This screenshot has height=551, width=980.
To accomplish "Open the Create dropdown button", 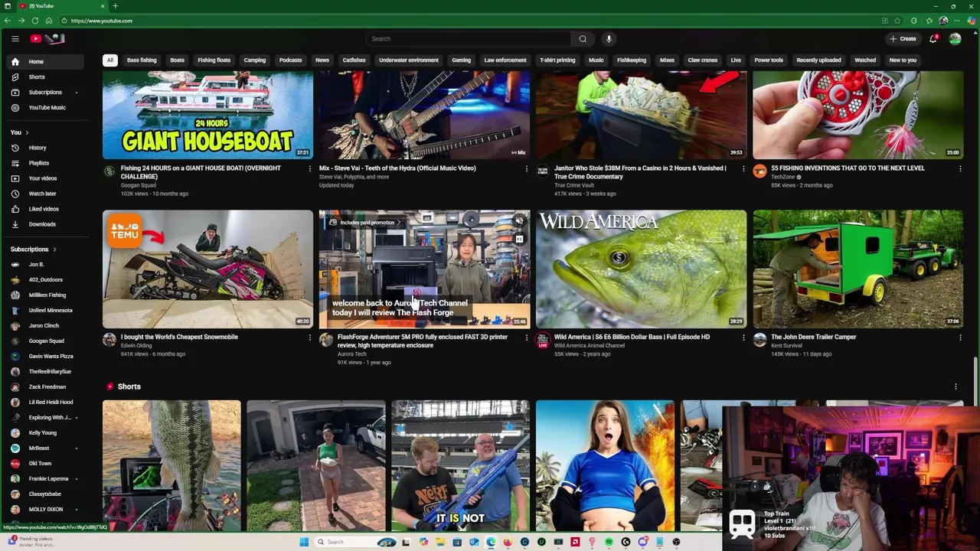I will tap(903, 38).
